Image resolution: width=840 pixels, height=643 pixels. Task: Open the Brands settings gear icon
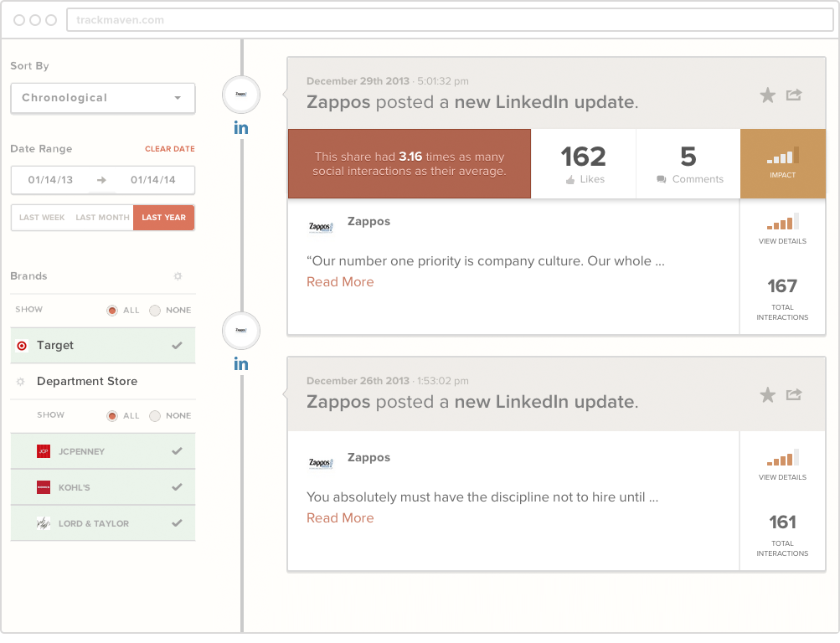point(178,276)
